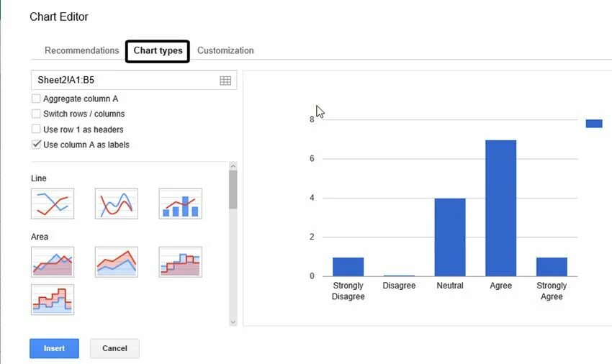Image resolution: width=612 pixels, height=364 pixels.
Task: Pick the stepped area chart icon
Action: tap(180, 262)
